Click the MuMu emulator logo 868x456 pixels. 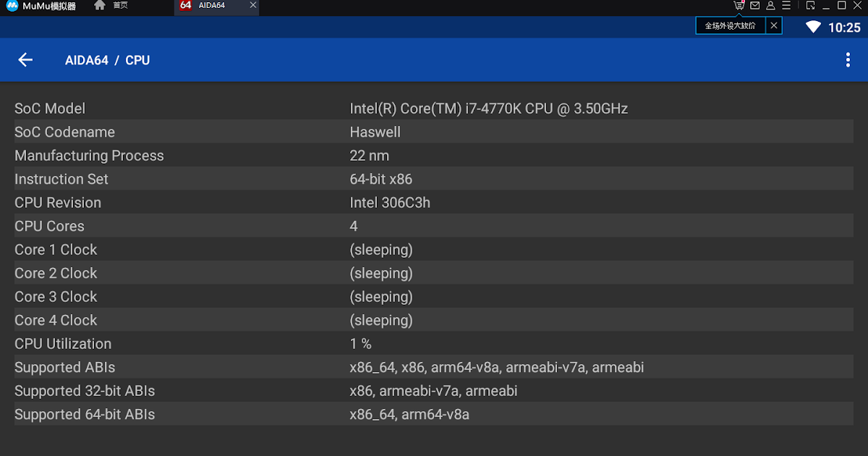pos(12,6)
